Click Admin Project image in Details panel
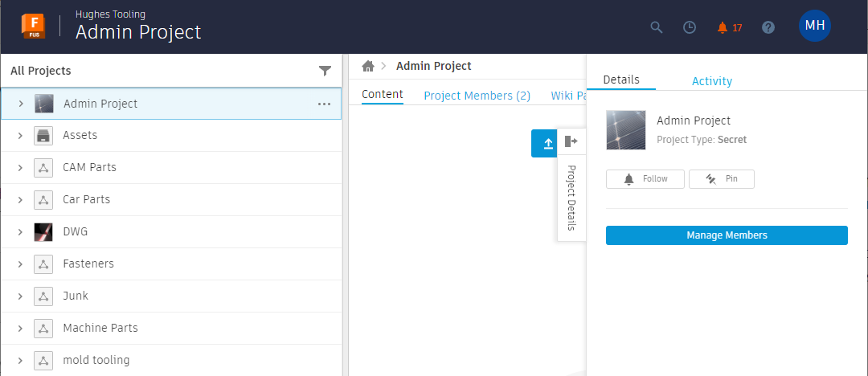 pos(625,129)
